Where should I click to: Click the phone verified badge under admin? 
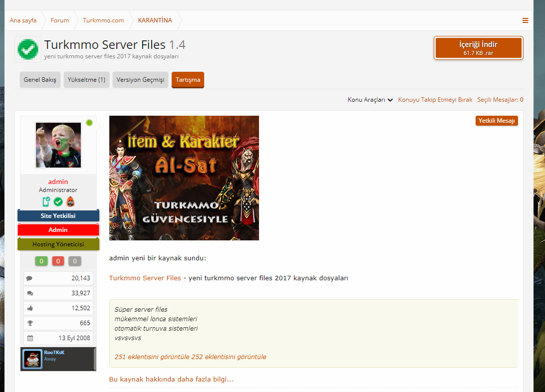tap(46, 201)
